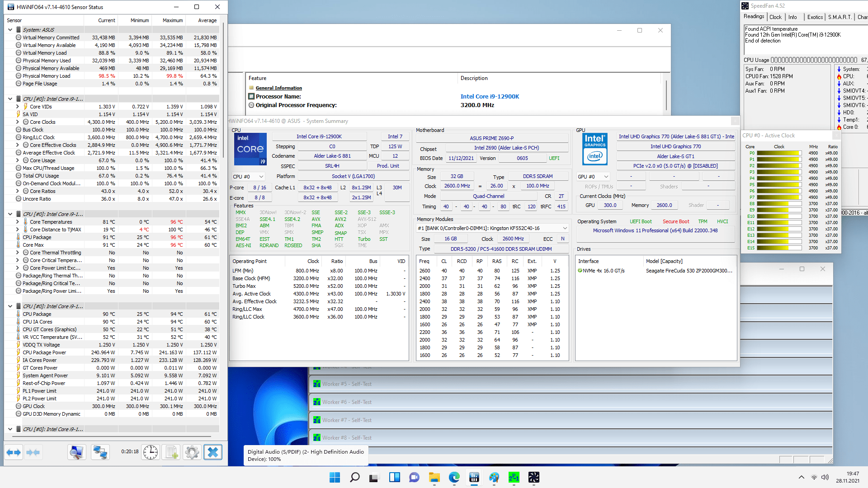868x488 pixels.
Task: Click the E15 active clock bar
Action: tap(779, 248)
